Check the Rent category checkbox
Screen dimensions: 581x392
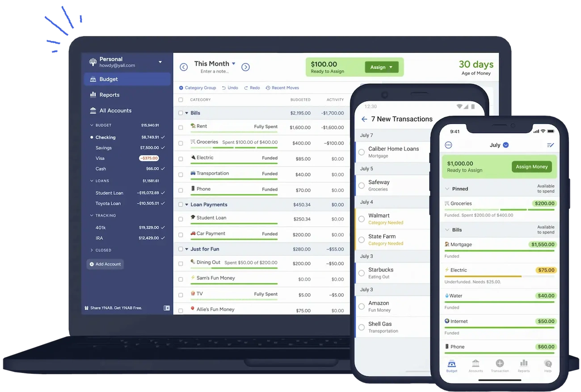(181, 127)
